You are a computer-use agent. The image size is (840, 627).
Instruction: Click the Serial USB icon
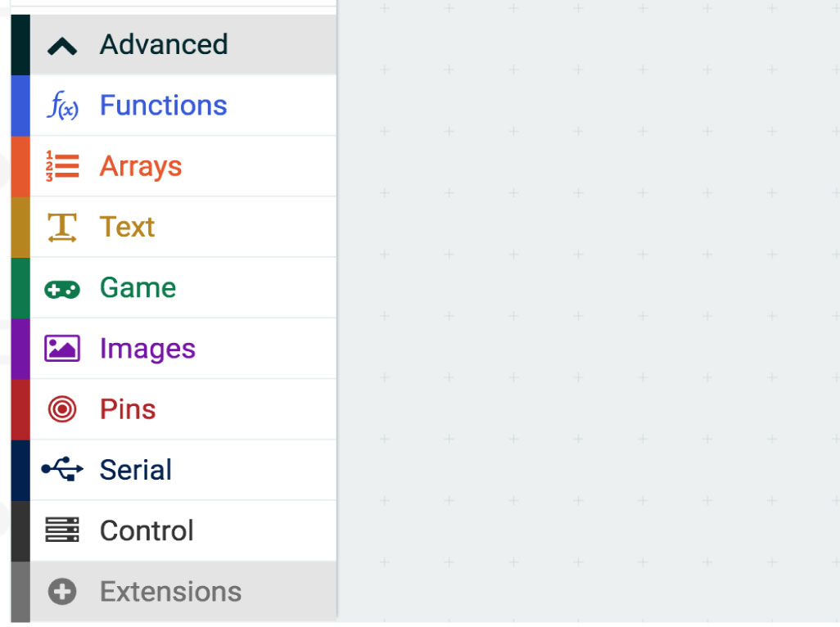point(62,469)
